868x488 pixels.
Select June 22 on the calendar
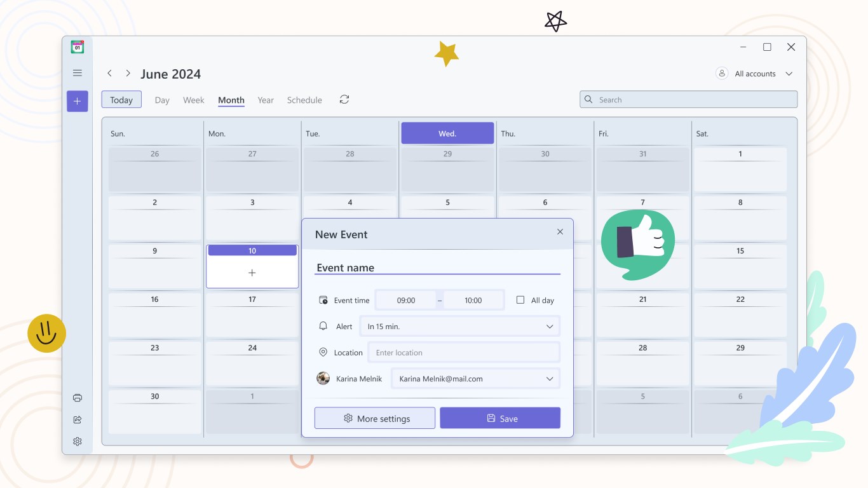(740, 315)
